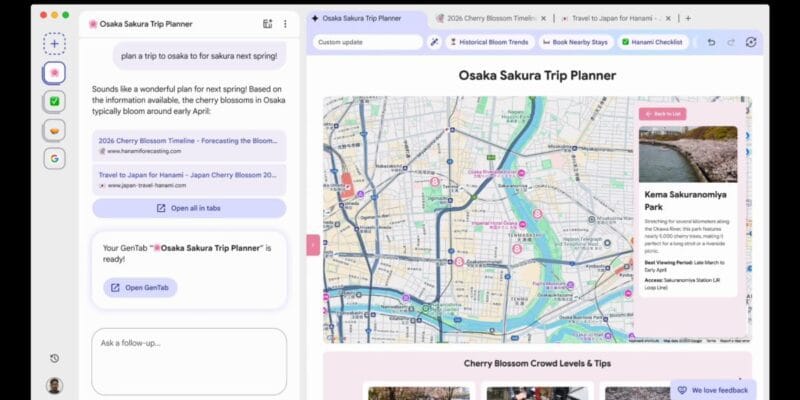Image resolution: width=800 pixels, height=400 pixels.
Task: Select the cherry blossom project in sidebar
Action: (54, 73)
